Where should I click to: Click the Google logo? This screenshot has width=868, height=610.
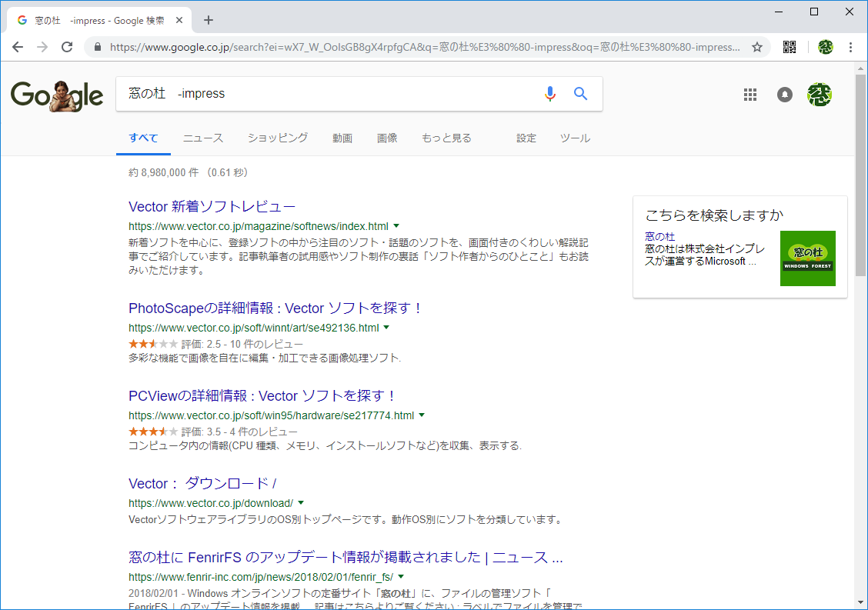point(56,95)
